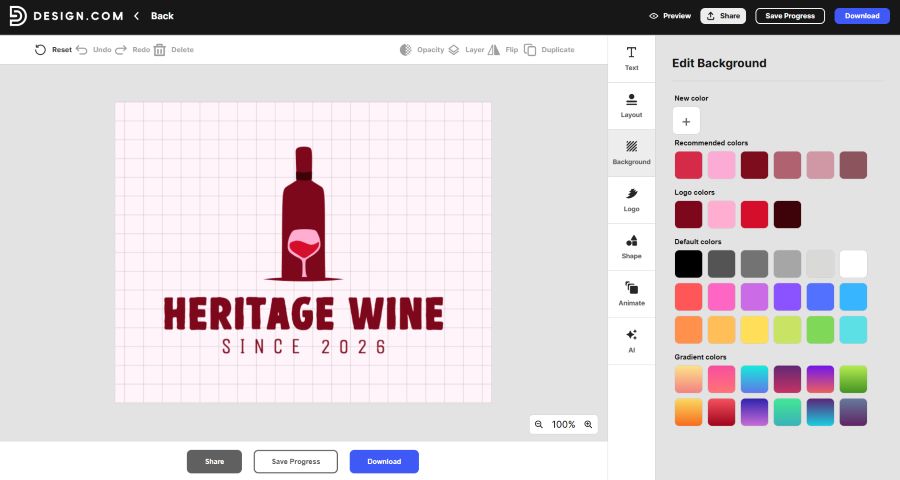Select the black default color
900x480 pixels.
[688, 264]
